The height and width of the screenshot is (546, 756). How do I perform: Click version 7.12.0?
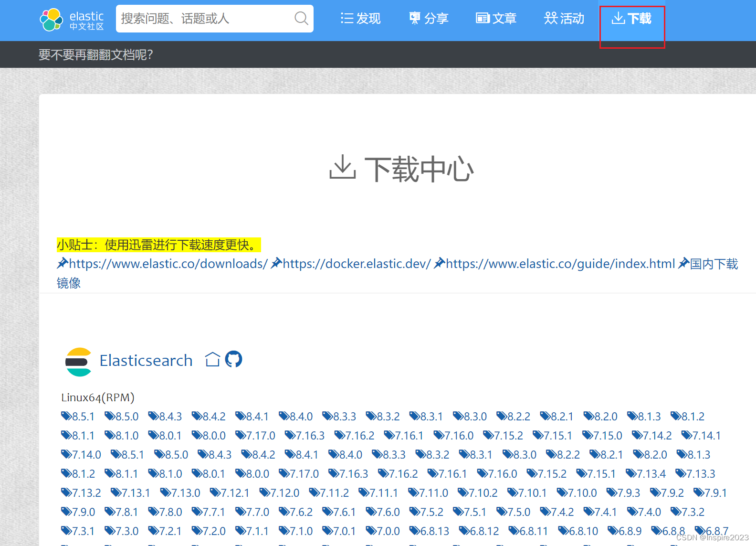(x=280, y=493)
